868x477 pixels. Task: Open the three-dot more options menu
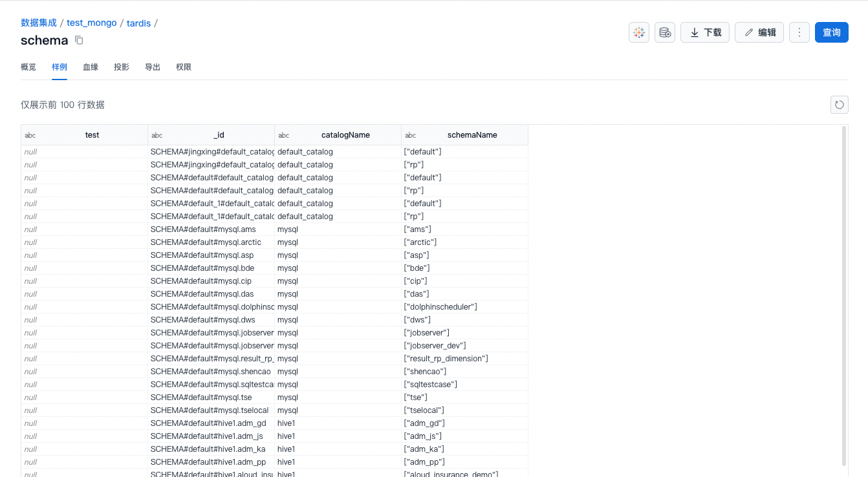(799, 32)
